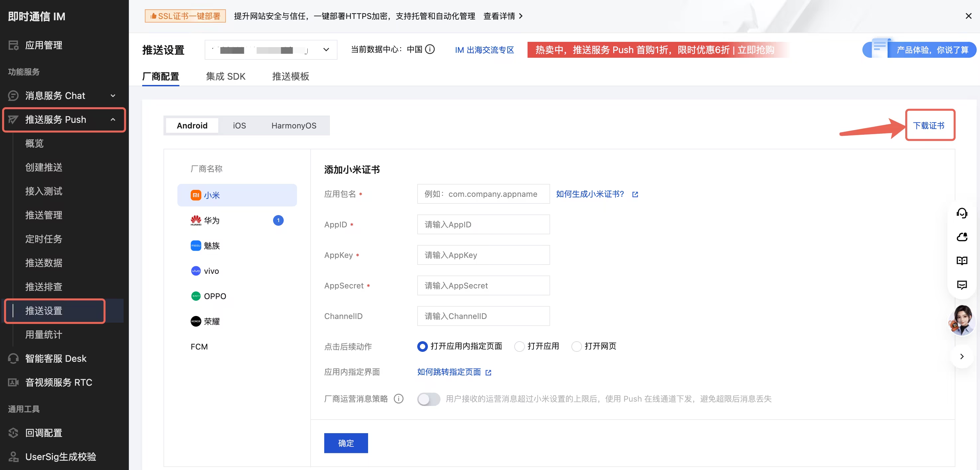Close the SSL promotion banner

tap(968, 16)
